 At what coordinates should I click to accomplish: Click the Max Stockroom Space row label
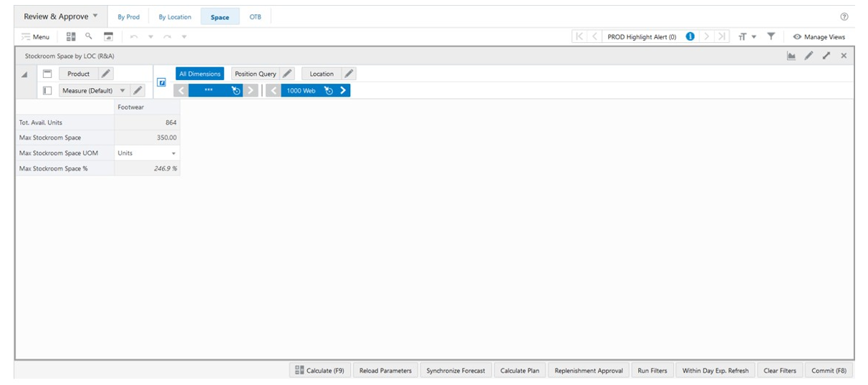point(65,137)
